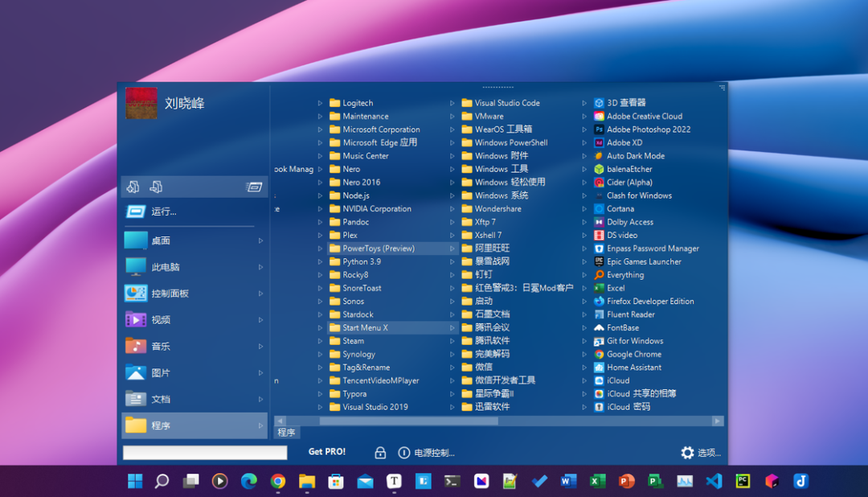This screenshot has width=868, height=497.
Task: Expand the arrow next to 微信 folder
Action: 452,368
